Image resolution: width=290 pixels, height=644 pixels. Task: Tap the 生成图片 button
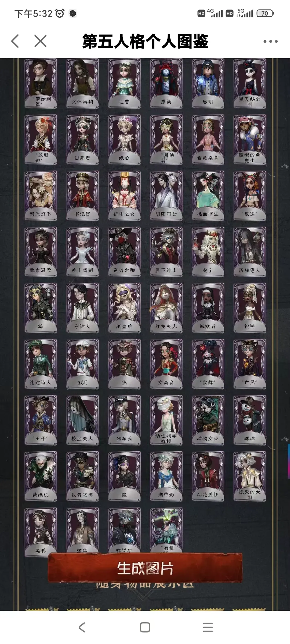coord(145,568)
